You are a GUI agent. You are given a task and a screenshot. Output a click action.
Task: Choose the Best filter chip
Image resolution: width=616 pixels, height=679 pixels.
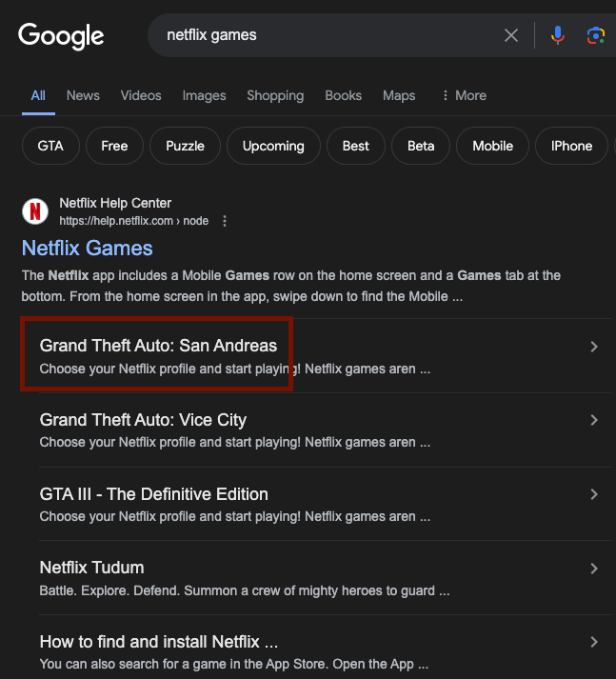point(356,146)
